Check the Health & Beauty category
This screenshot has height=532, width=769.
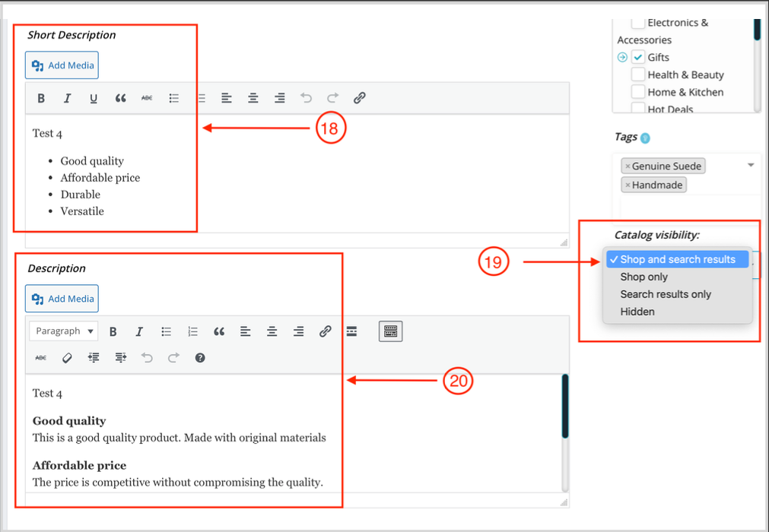tap(638, 74)
